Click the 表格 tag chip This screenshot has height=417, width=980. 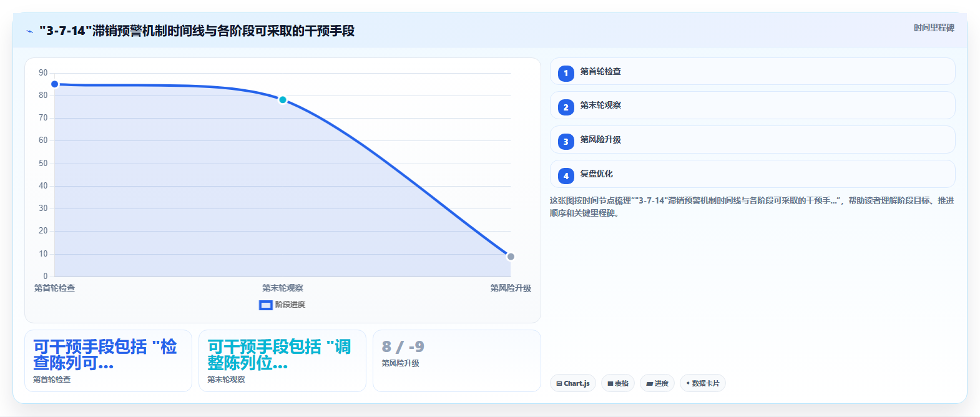click(618, 383)
